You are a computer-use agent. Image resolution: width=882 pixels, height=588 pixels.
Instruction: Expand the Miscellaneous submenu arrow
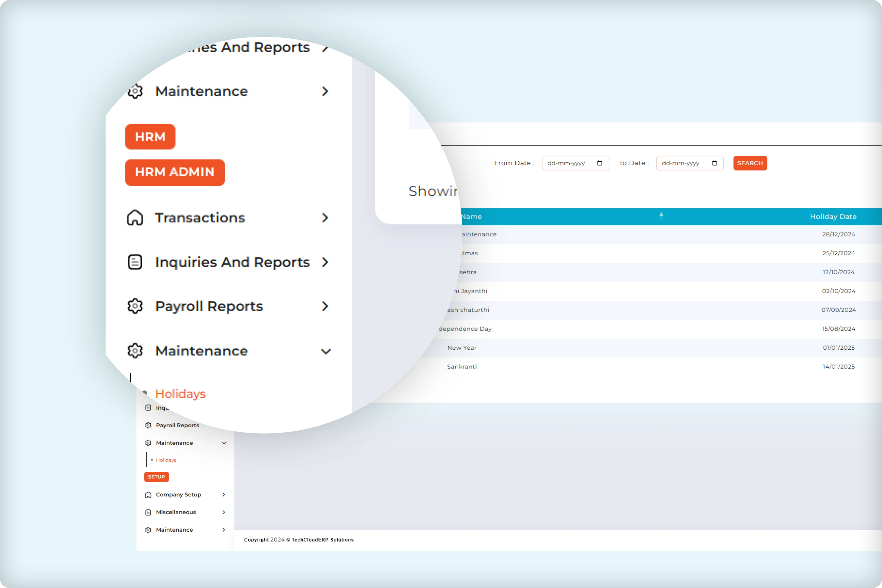tap(223, 512)
